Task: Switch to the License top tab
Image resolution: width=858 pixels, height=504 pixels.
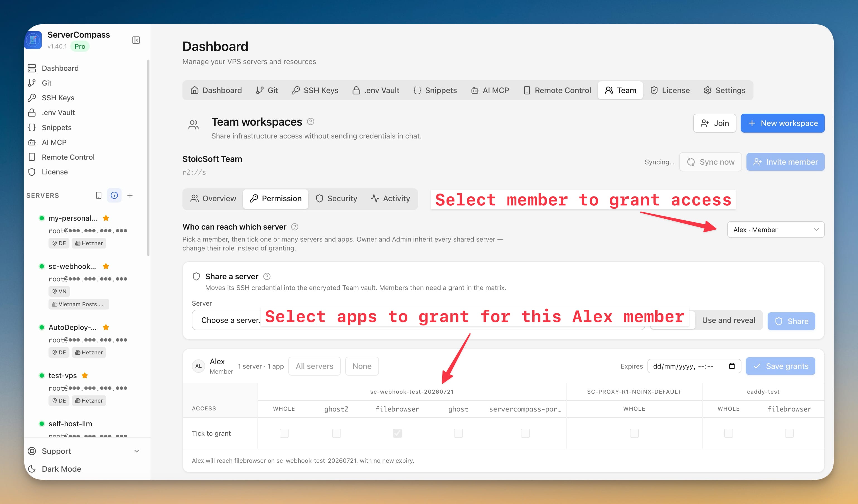Action: 670,90
